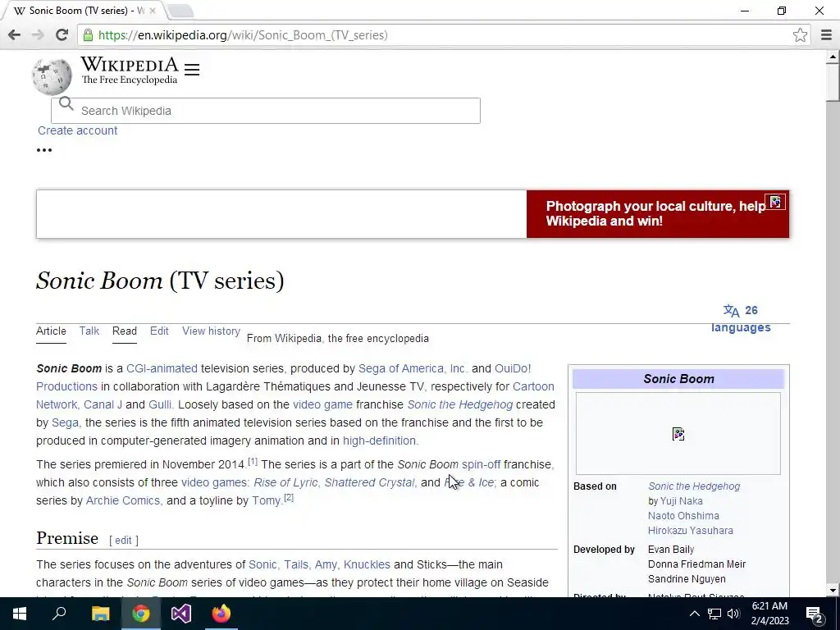Open Windows taskbar search
The width and height of the screenshot is (840, 630).
(x=59, y=614)
